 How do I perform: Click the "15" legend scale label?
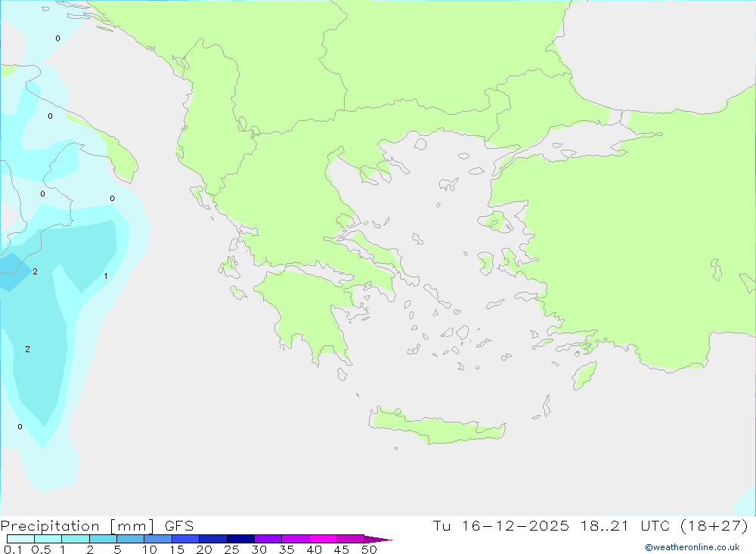click(177, 549)
